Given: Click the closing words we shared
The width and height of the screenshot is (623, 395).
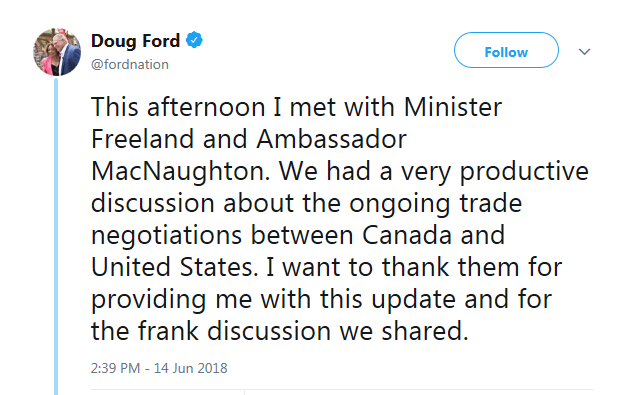Looking at the screenshot, I should [404, 331].
